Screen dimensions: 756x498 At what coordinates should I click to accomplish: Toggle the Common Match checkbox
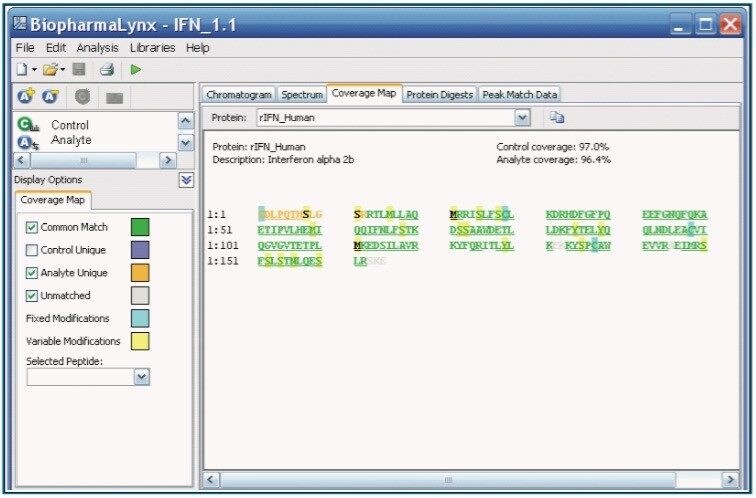pyautogui.click(x=31, y=227)
